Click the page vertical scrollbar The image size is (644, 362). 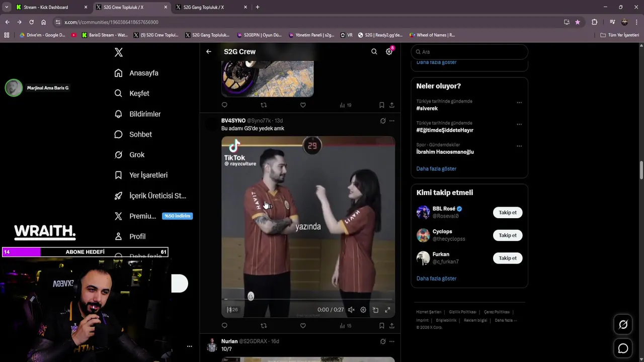click(641, 170)
